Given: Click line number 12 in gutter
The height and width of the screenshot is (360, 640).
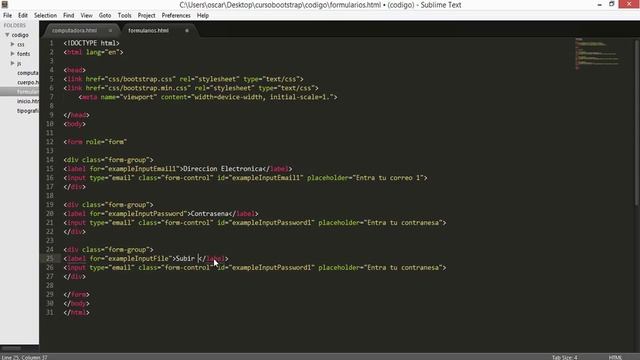Looking at the screenshot, I should [x=49, y=142].
